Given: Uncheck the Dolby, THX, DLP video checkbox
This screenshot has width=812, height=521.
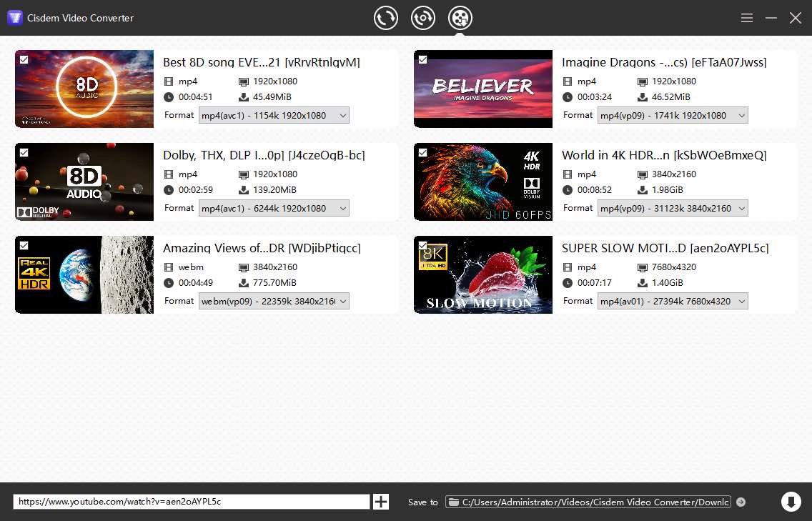Looking at the screenshot, I should [x=24, y=153].
